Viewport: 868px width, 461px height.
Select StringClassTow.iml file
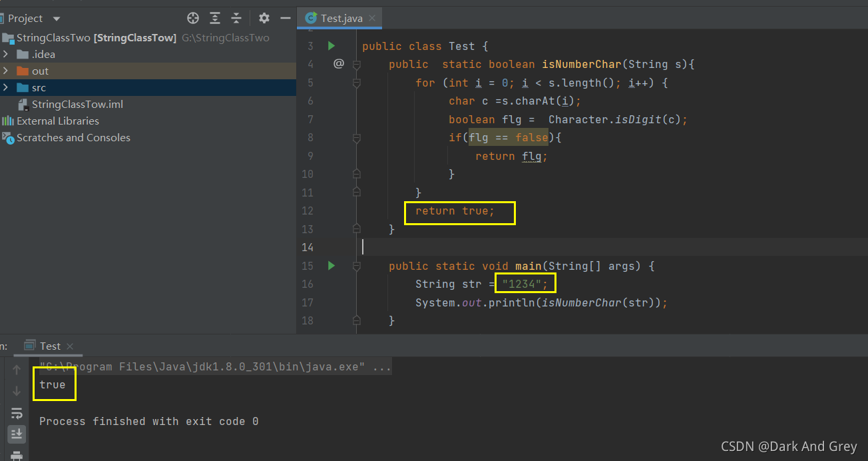click(x=148, y=104)
